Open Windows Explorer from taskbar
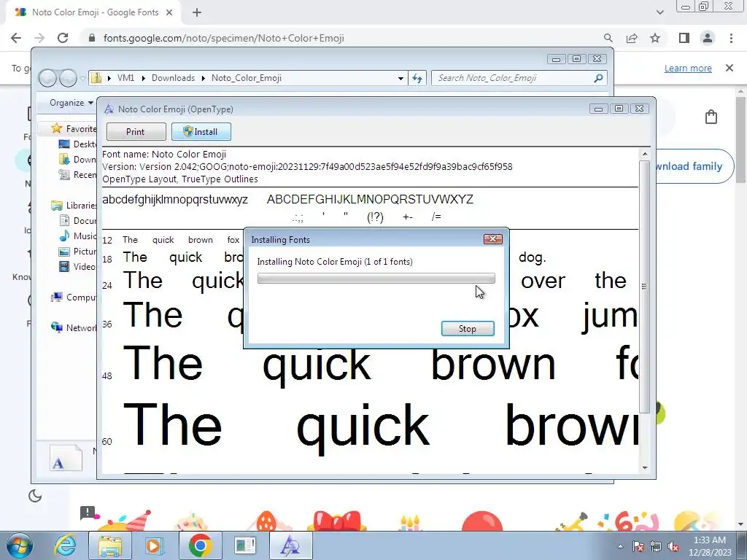 [x=109, y=545]
